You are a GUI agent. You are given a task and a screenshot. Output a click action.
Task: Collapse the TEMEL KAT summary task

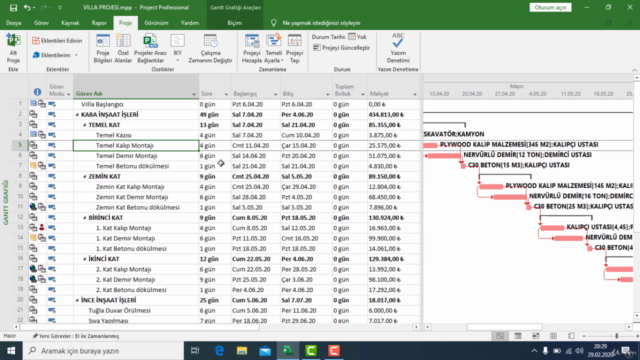84,125
